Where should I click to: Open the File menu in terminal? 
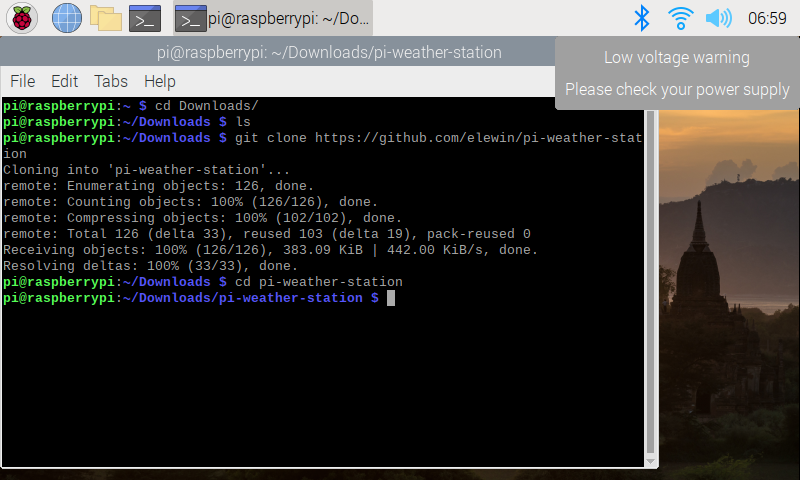point(22,81)
